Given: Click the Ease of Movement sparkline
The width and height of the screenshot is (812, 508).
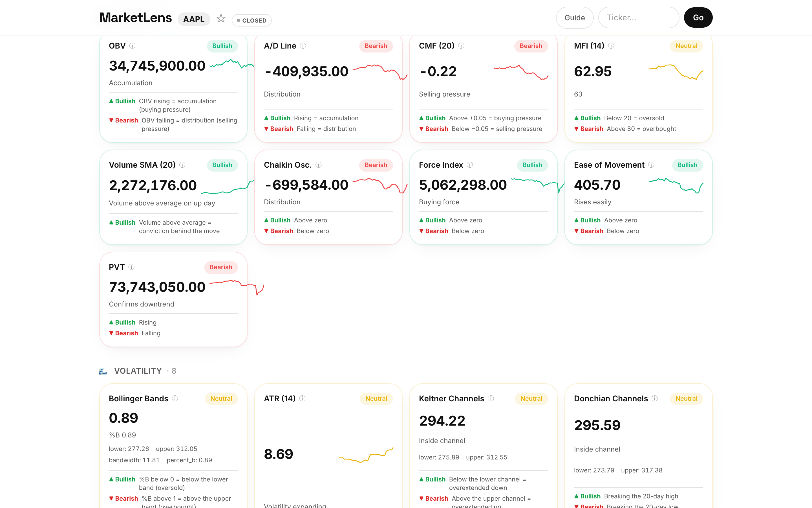Looking at the screenshot, I should pyautogui.click(x=676, y=185).
